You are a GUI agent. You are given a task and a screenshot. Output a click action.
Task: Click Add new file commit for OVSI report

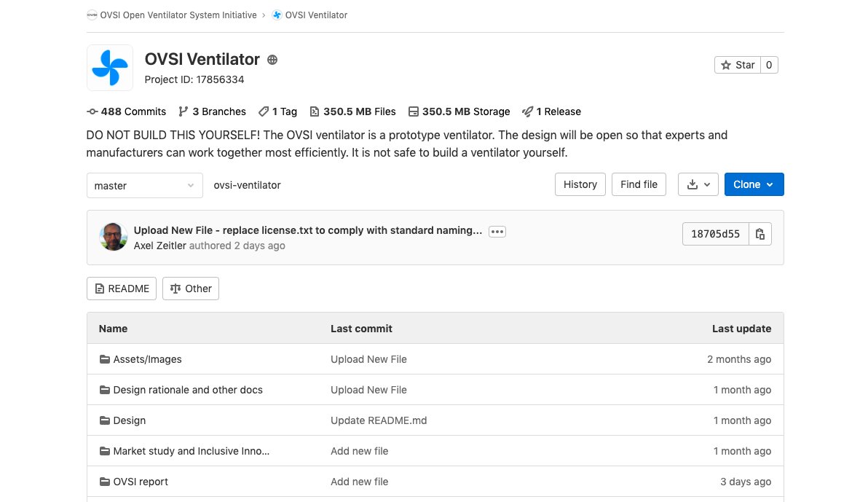pyautogui.click(x=359, y=482)
